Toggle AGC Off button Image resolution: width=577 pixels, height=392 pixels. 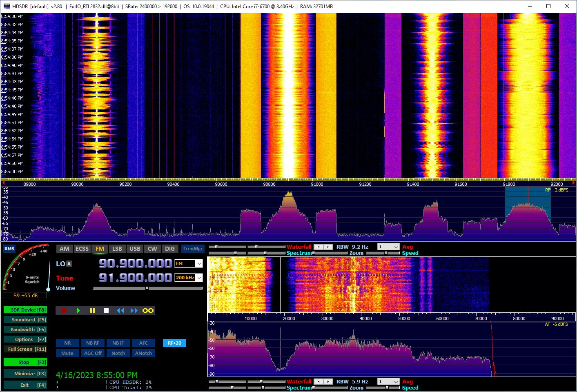pos(93,353)
